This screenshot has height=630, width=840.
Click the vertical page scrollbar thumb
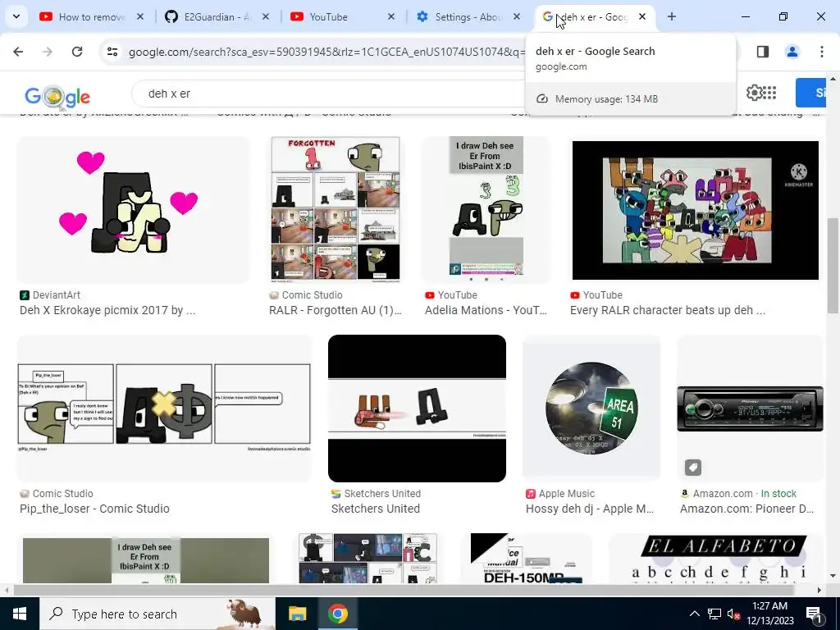coord(833,265)
